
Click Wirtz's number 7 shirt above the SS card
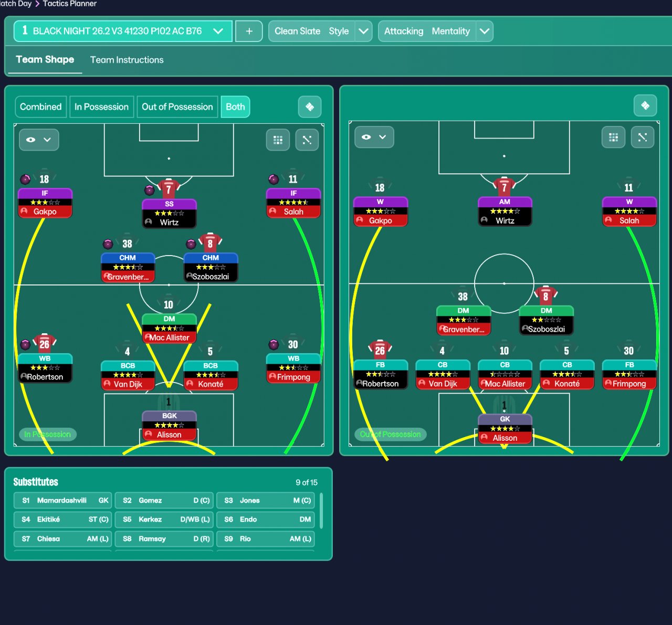pos(169,189)
